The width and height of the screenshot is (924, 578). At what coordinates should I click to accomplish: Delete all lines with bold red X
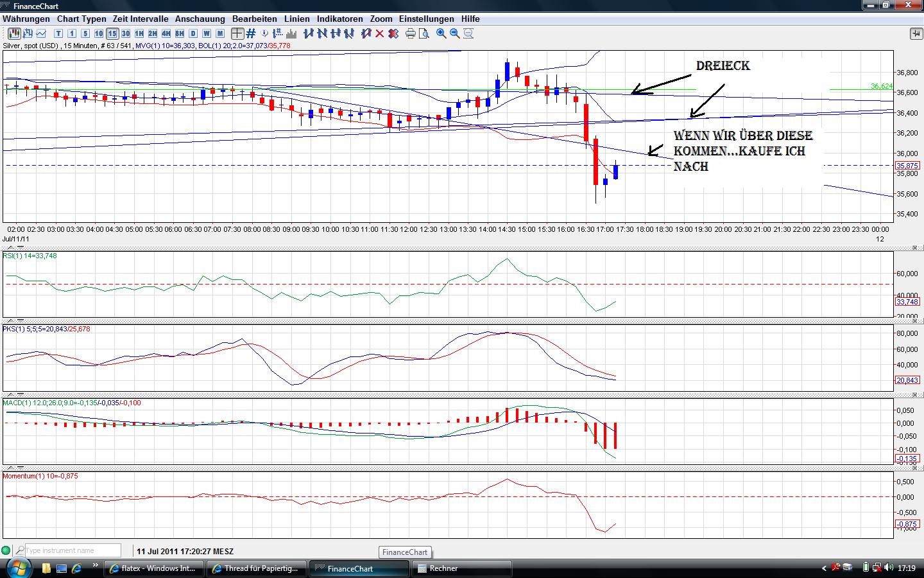[393, 33]
